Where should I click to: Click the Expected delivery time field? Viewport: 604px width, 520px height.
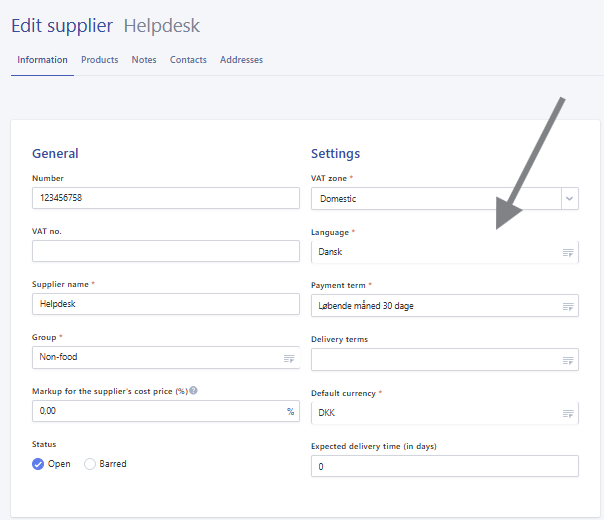tap(444, 467)
